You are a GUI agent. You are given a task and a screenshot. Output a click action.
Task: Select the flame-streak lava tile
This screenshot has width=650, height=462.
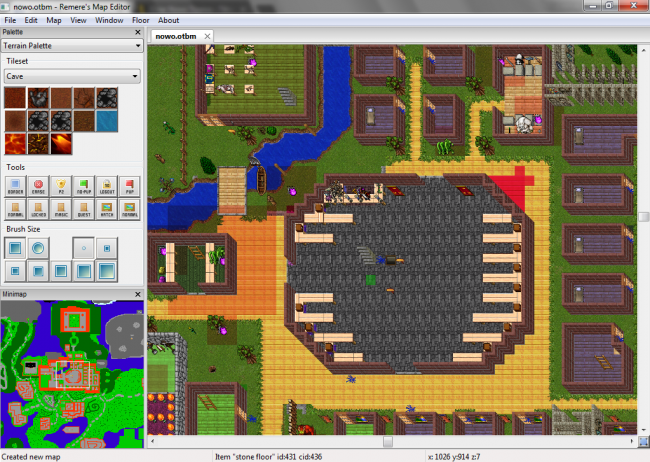pos(61,144)
